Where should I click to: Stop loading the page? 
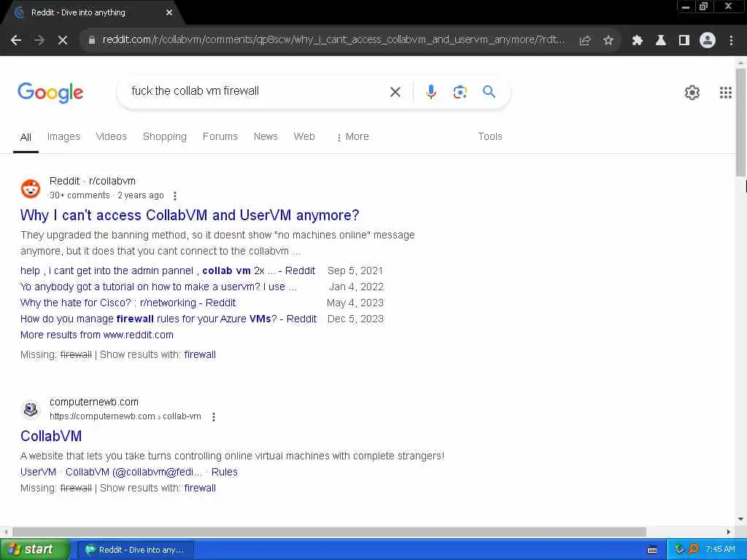click(63, 41)
